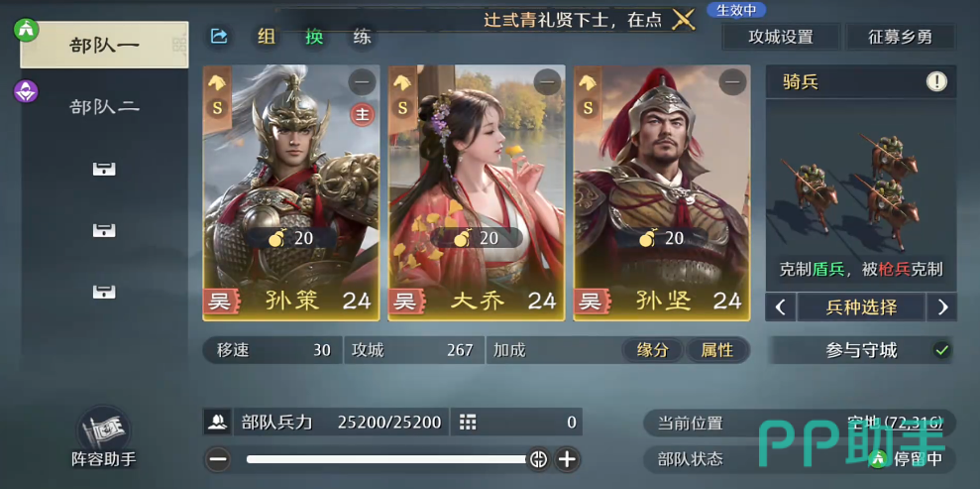Click the troop plus button
The width and height of the screenshot is (980, 489).
coord(566,459)
